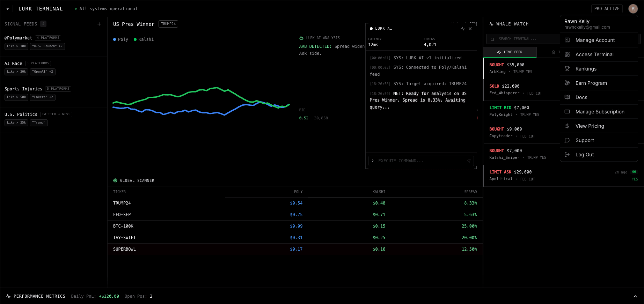Viewport: 644px width, 304px height.
Task: Close the LURK AI panel
Action: 470,29
